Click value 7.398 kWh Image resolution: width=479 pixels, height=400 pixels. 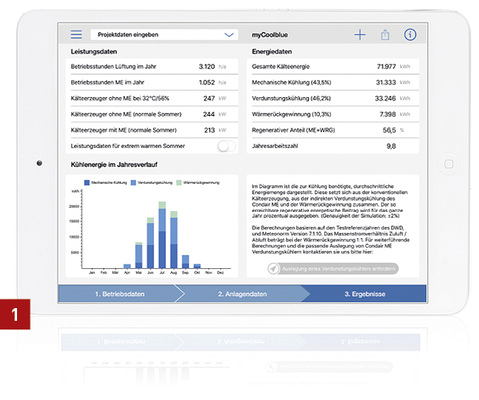(388, 114)
